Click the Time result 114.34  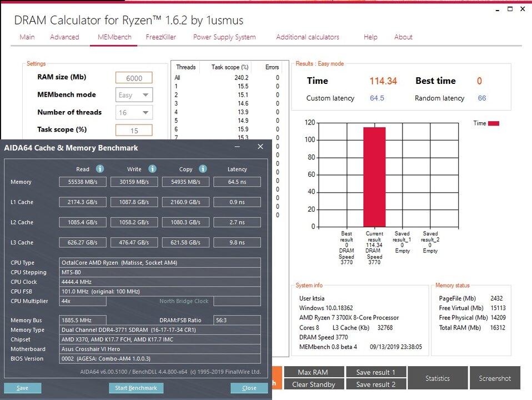point(383,81)
